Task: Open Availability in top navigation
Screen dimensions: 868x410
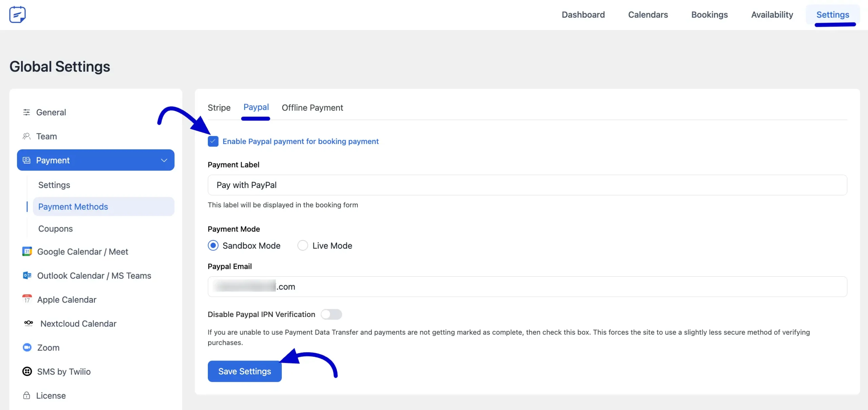Action: tap(772, 15)
